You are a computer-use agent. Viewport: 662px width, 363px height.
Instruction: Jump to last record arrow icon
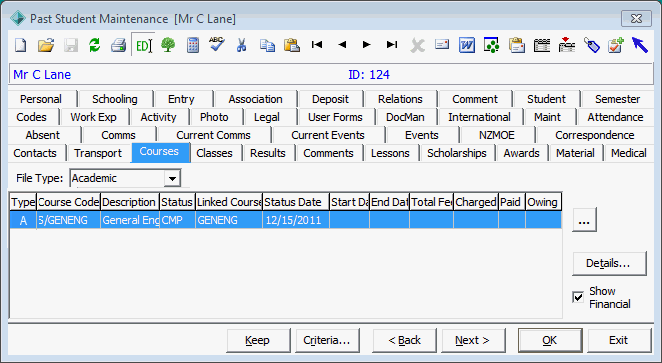click(x=392, y=44)
